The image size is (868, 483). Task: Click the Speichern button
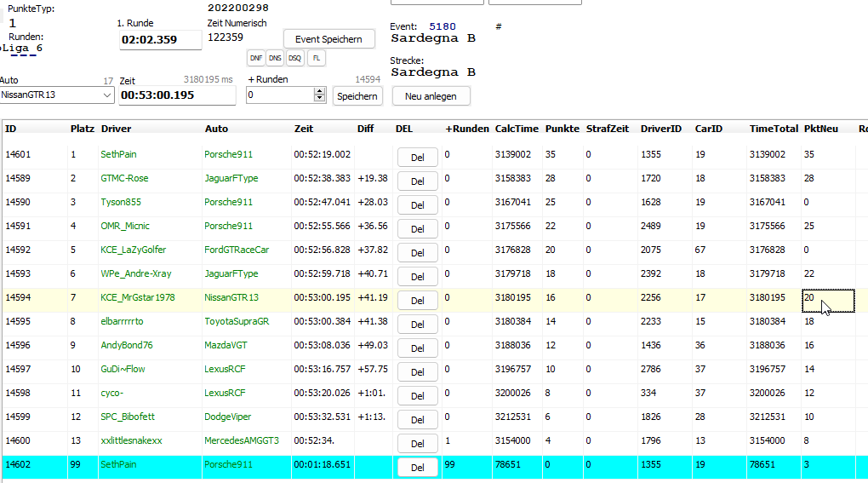pos(357,96)
